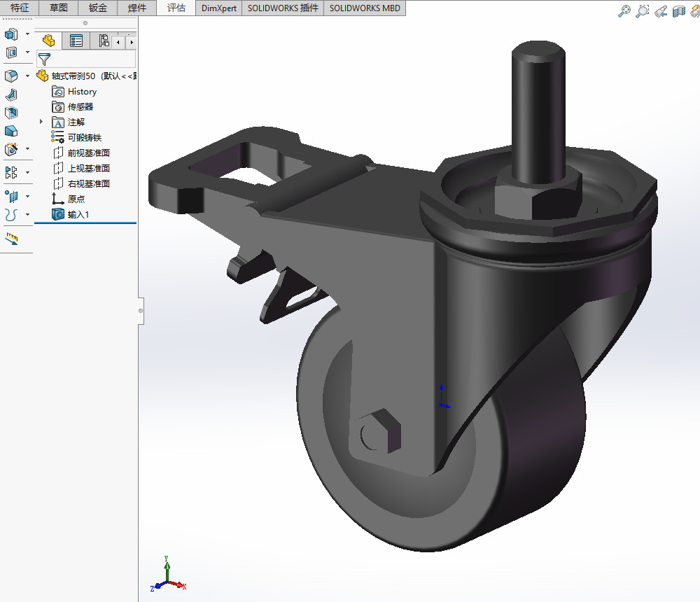Select the 轴式带刹50 root part node

tap(87, 76)
